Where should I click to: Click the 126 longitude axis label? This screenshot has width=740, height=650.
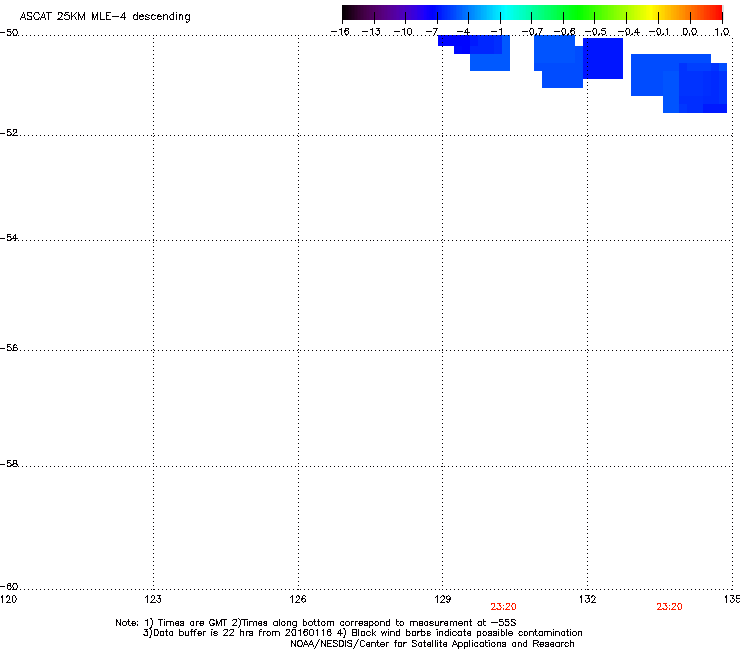pyautogui.click(x=298, y=599)
